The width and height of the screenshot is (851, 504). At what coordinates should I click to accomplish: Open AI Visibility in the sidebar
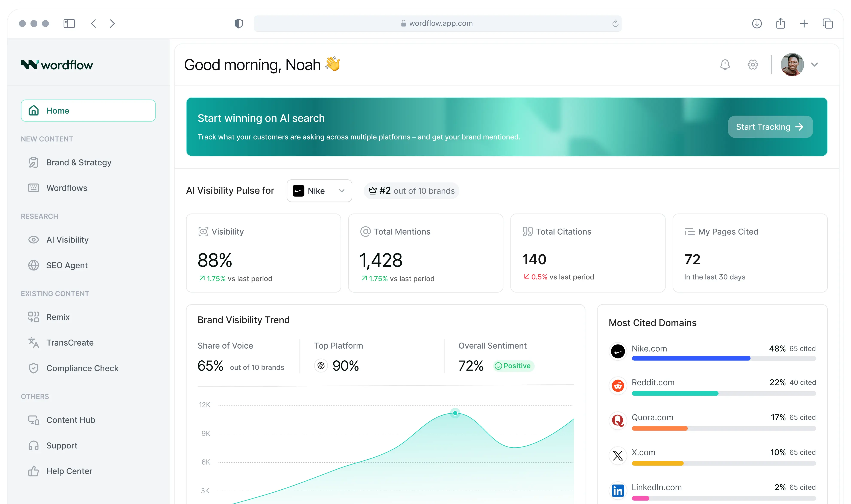tap(67, 240)
